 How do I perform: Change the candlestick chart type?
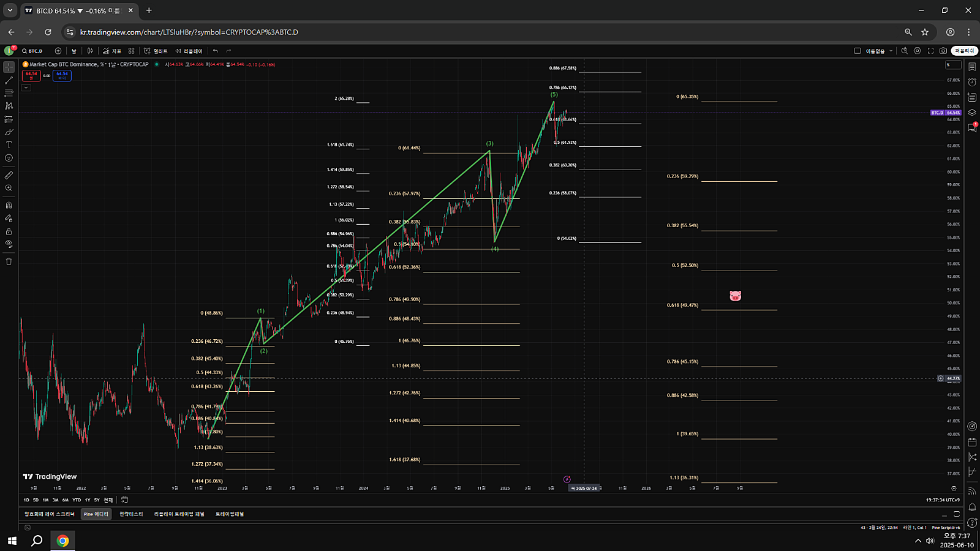90,51
